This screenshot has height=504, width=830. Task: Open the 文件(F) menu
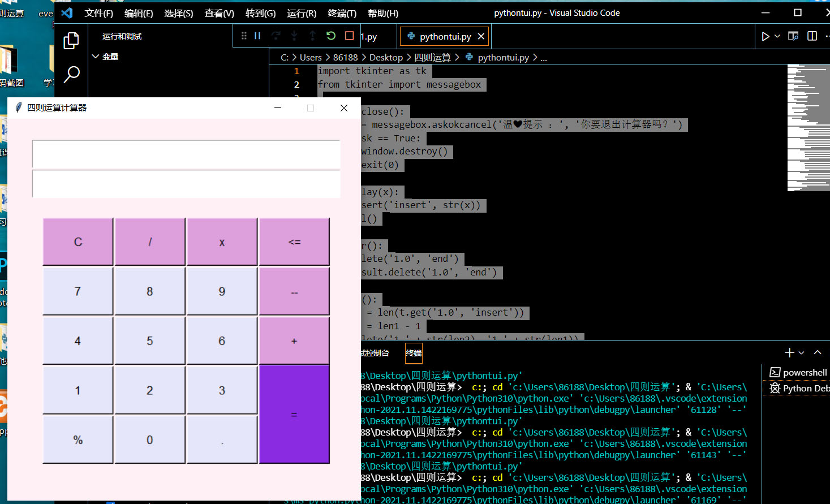99,13
